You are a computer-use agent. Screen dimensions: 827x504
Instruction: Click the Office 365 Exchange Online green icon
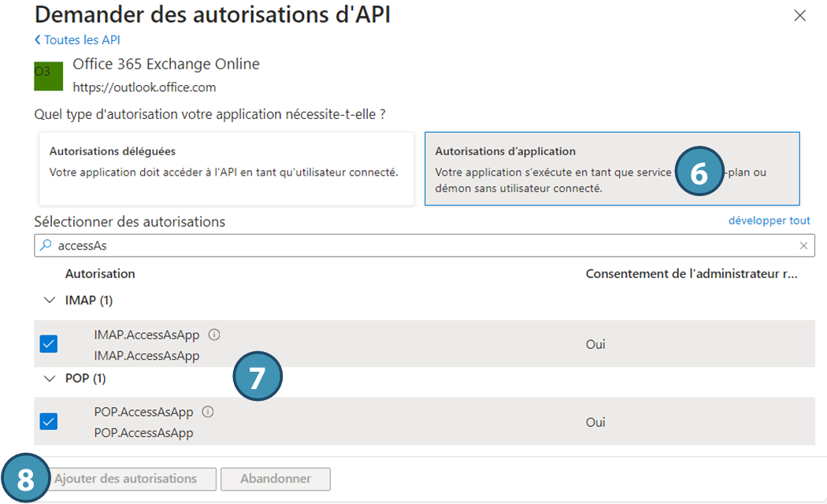click(x=48, y=76)
